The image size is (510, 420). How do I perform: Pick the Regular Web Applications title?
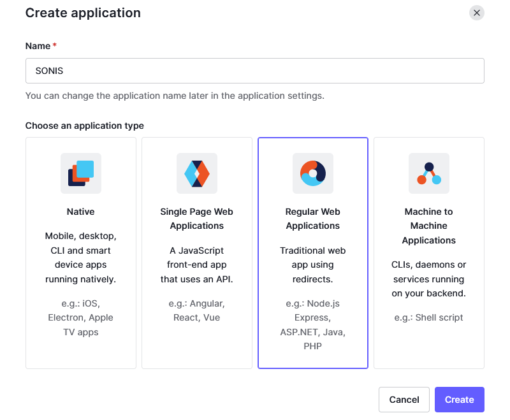pos(313,219)
